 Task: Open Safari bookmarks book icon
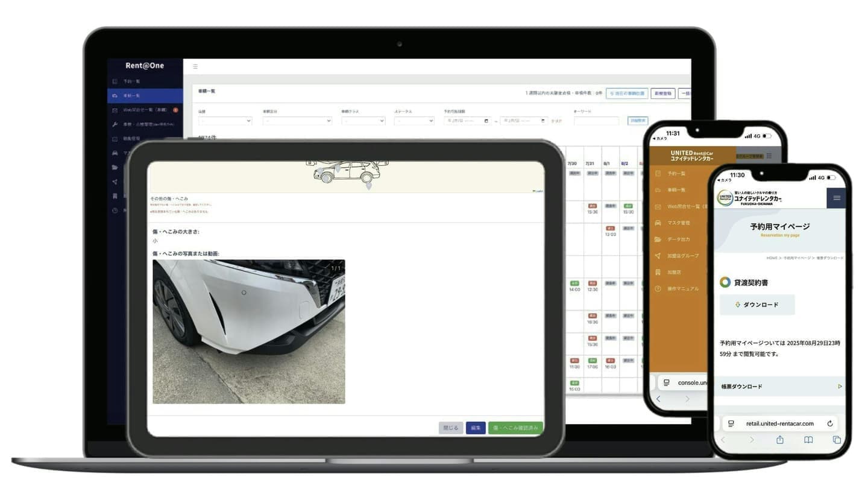pyautogui.click(x=808, y=440)
